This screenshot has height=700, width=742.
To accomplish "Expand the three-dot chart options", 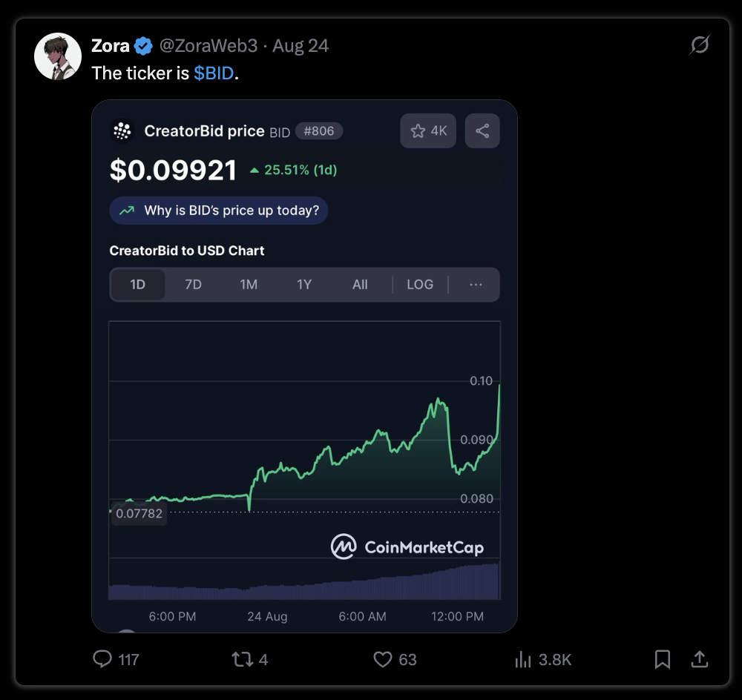I will pyautogui.click(x=476, y=285).
